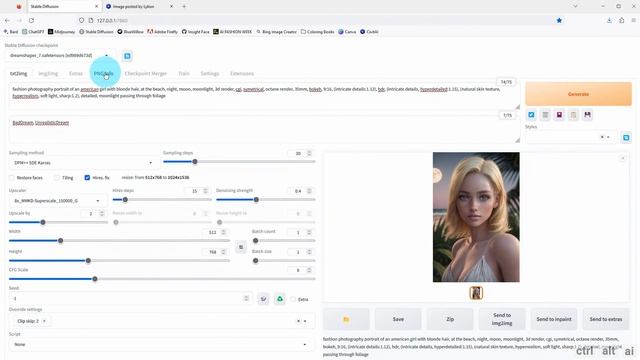Viewport: 640px width, 360px height.
Task: Enable the Tiling checkbox
Action: pyautogui.click(x=57, y=178)
